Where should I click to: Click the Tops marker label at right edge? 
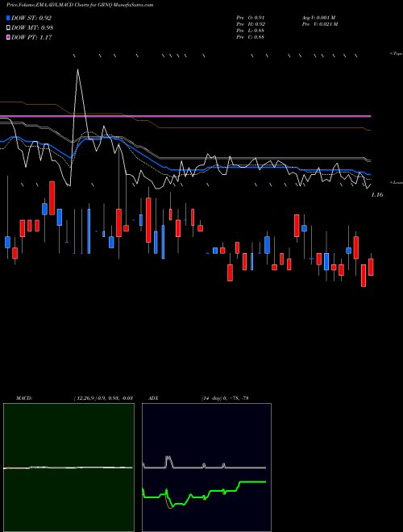click(x=397, y=54)
